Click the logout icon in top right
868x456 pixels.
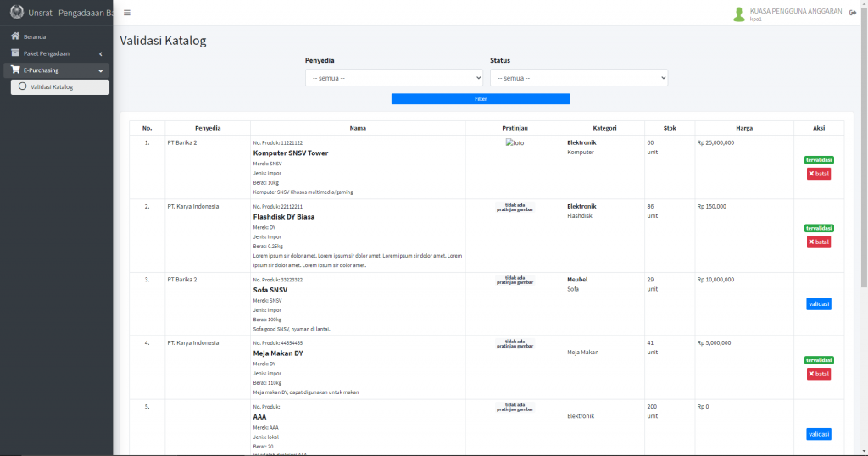pos(853,13)
